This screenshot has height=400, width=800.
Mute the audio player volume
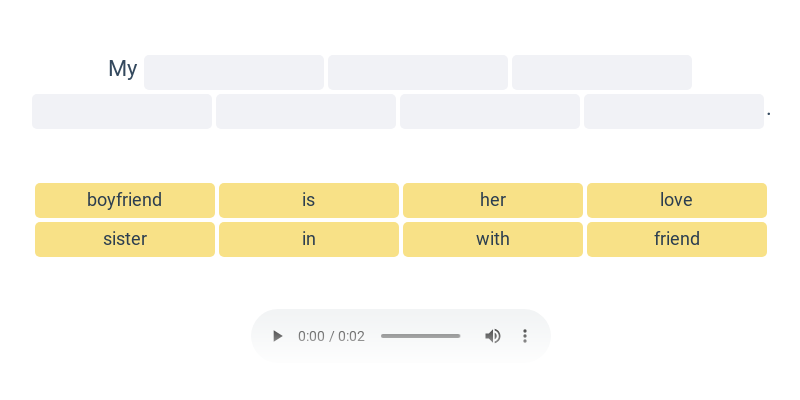[493, 336]
